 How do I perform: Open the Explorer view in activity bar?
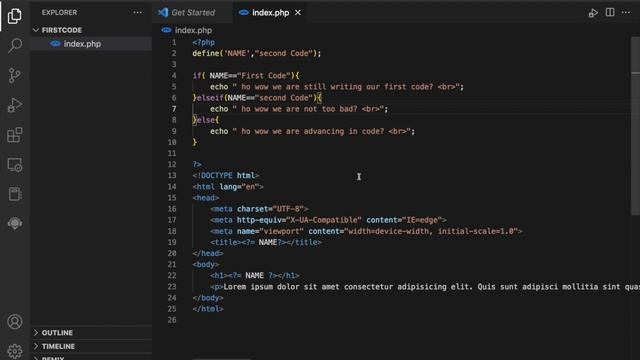tap(15, 16)
